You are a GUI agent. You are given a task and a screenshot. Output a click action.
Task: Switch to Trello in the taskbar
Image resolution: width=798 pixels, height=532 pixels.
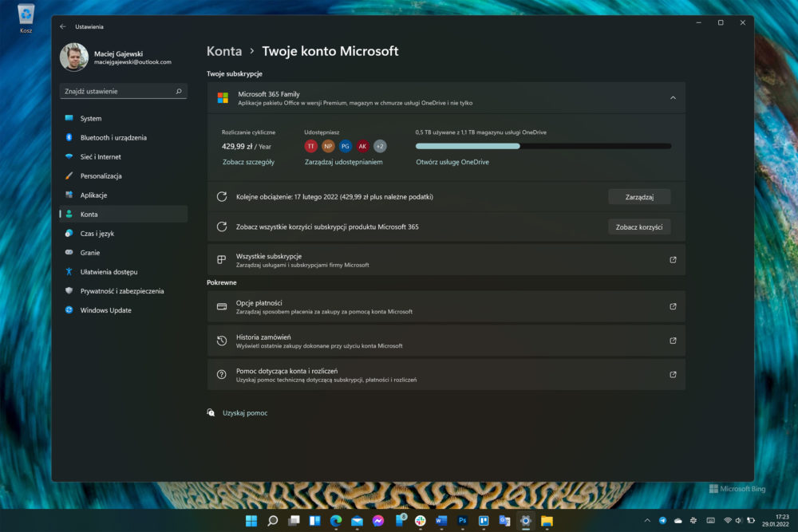484,521
